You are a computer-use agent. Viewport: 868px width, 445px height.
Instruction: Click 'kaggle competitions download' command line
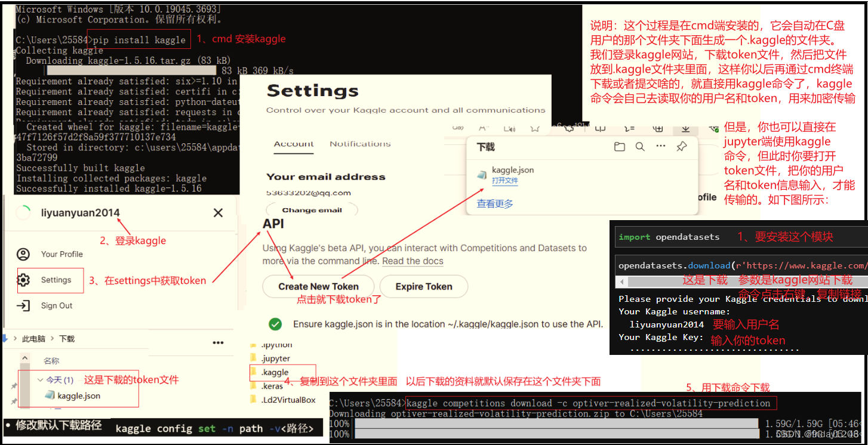pyautogui.click(x=589, y=403)
